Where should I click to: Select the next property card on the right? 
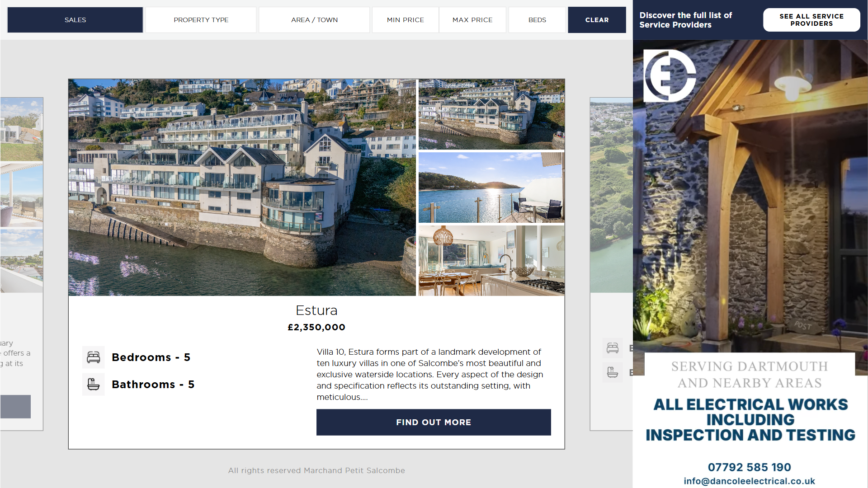tap(611, 264)
